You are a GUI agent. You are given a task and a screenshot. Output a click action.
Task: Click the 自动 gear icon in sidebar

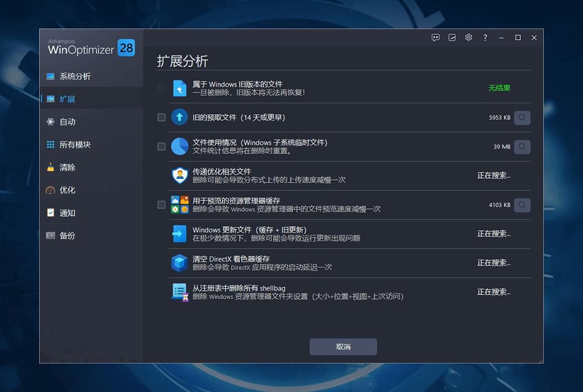(50, 122)
